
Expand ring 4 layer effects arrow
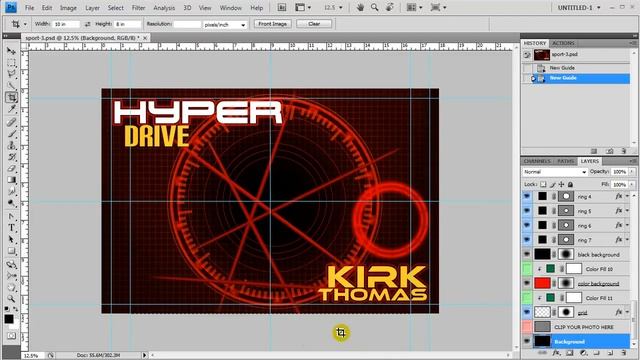(627, 196)
